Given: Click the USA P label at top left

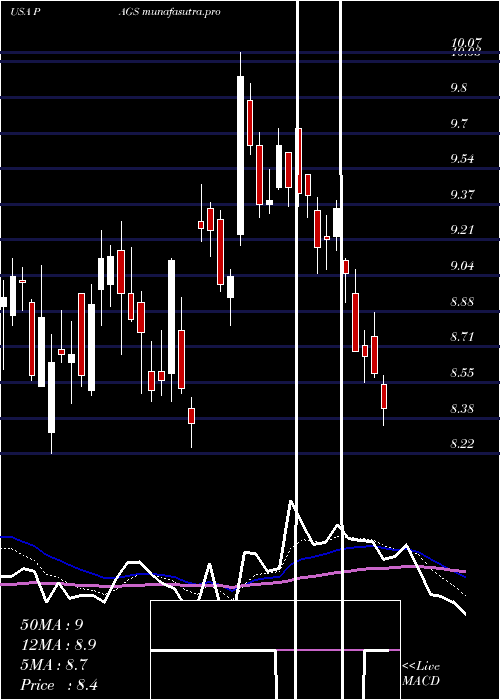Looking at the screenshot, I should [26, 12].
